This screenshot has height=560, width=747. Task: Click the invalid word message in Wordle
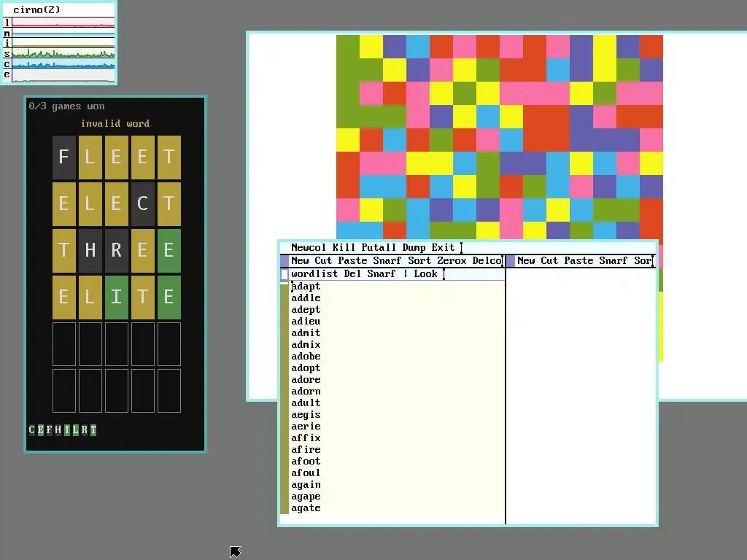click(x=115, y=124)
